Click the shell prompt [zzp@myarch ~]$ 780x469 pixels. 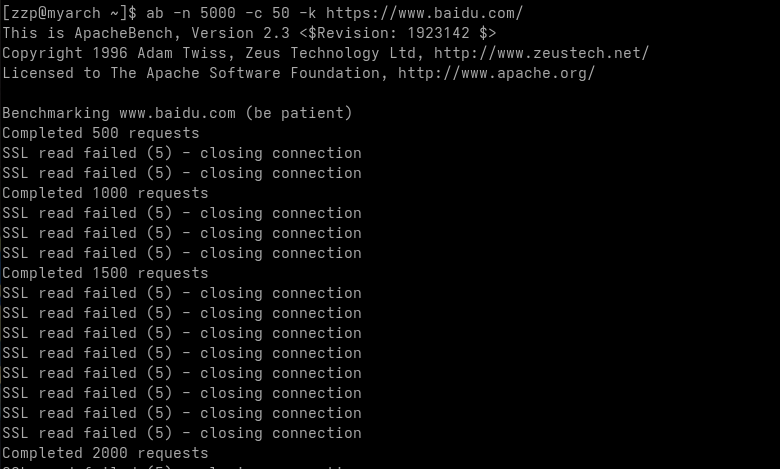point(69,13)
